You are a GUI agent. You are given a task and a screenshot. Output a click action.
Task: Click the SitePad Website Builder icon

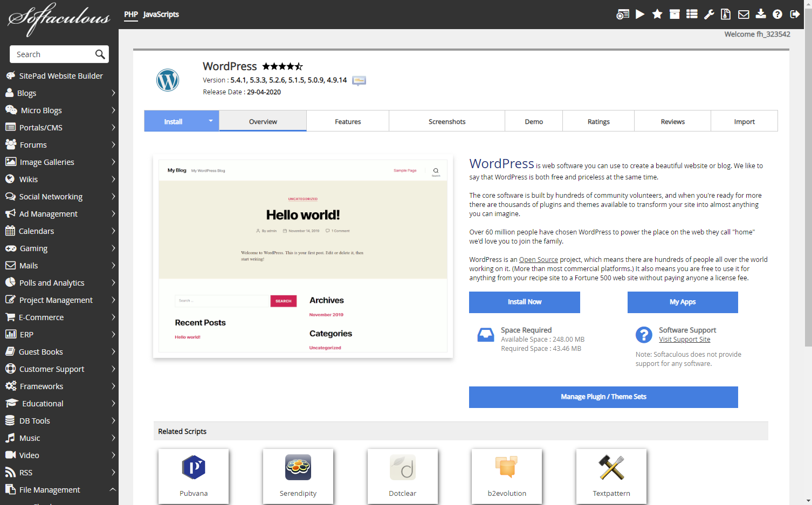(10, 75)
